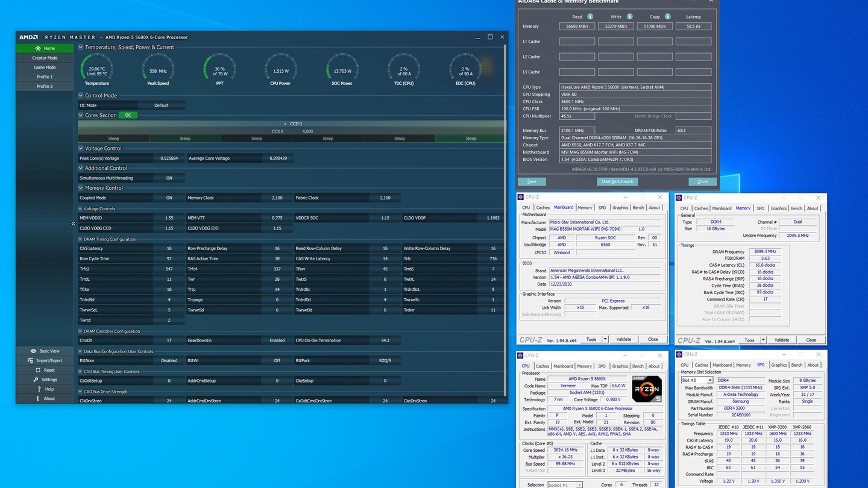The height and width of the screenshot is (488, 868).
Task: Click title-bar icon of CPU-Z SPD window
Action: tap(679, 355)
